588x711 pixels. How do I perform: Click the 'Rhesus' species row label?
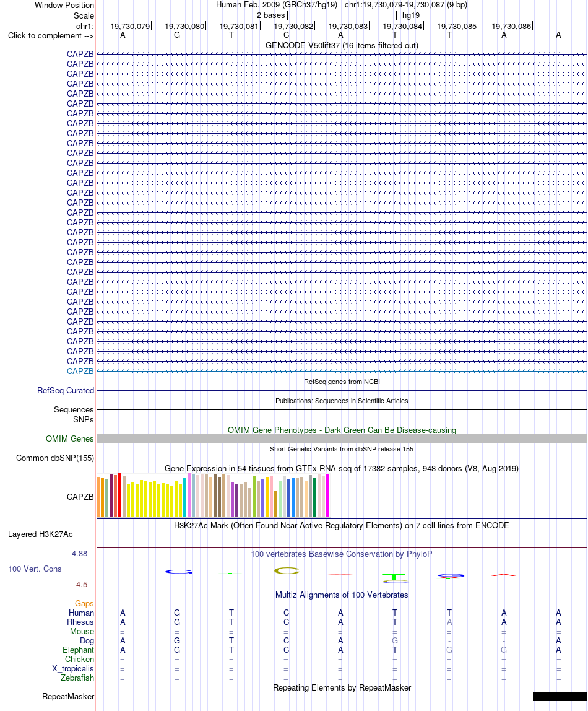80,622
